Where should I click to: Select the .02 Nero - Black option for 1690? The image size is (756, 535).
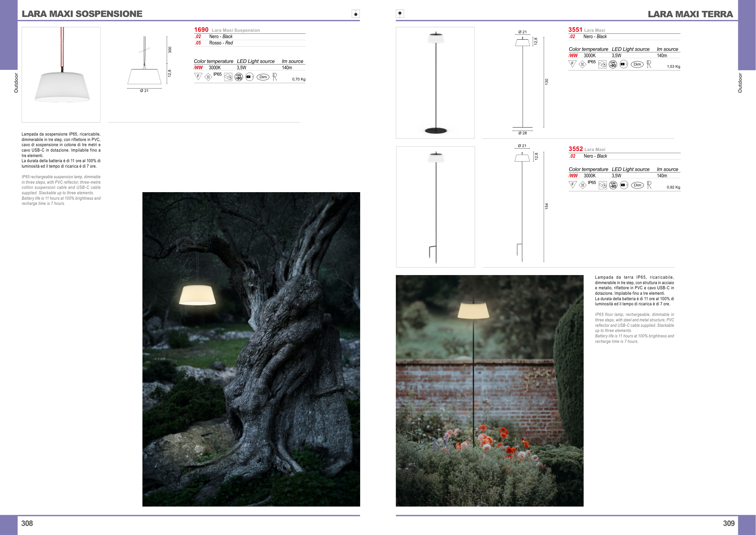tap(221, 37)
